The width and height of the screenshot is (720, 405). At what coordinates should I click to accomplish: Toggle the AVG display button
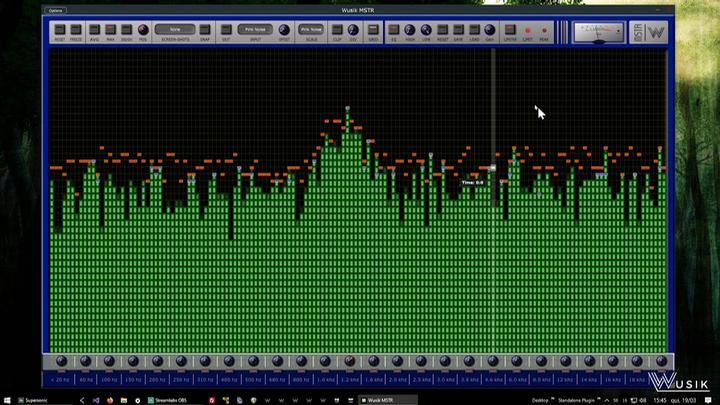coord(94,30)
